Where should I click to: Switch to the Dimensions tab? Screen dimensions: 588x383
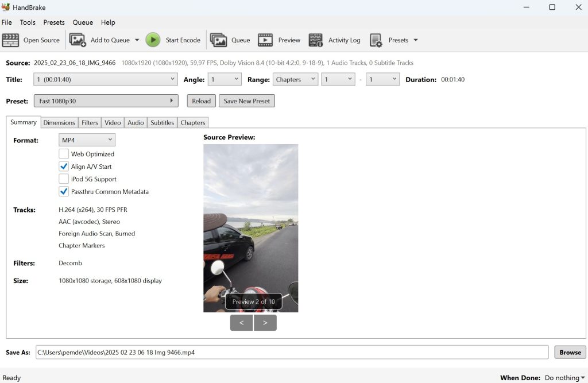tap(59, 122)
